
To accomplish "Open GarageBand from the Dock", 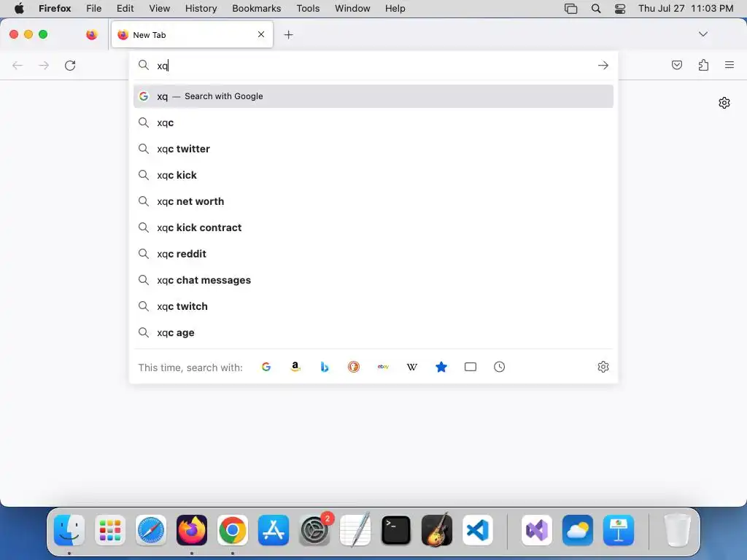I will pyautogui.click(x=437, y=530).
